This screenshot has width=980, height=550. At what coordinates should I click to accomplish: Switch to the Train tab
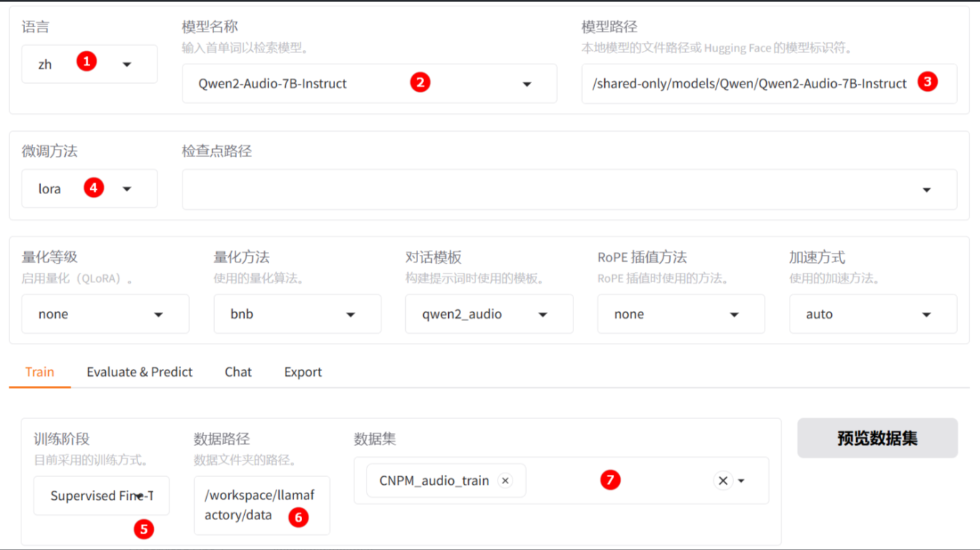coord(39,372)
